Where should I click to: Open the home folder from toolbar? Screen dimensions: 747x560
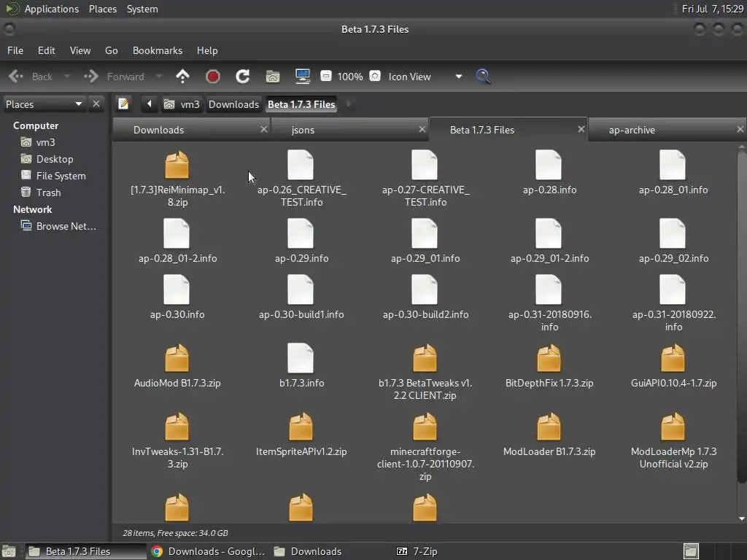coord(273,76)
